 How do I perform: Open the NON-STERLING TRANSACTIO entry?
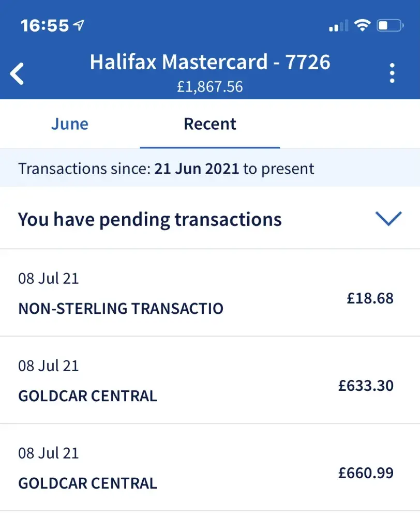pos(121,309)
